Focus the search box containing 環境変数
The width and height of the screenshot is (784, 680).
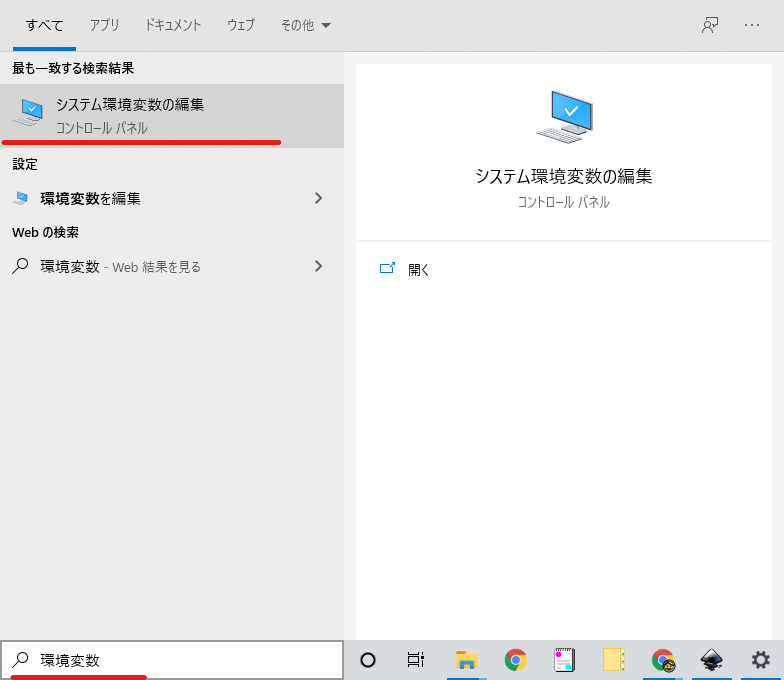click(172, 660)
